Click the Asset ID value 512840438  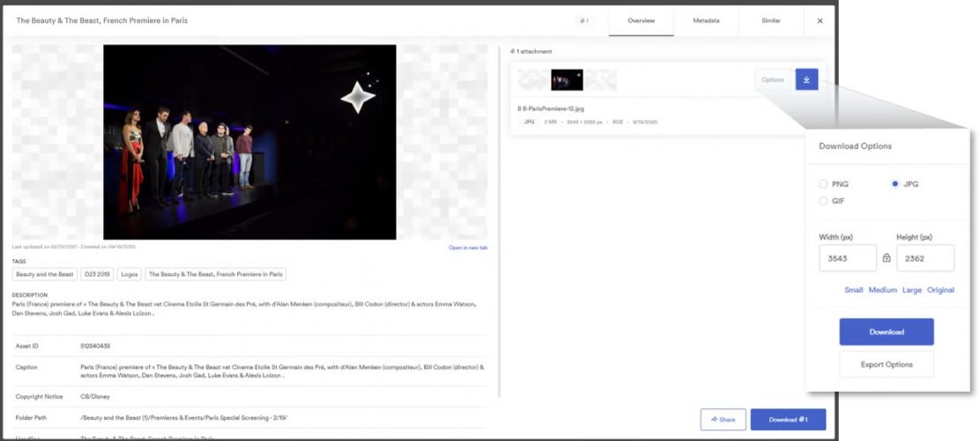pyautogui.click(x=96, y=346)
